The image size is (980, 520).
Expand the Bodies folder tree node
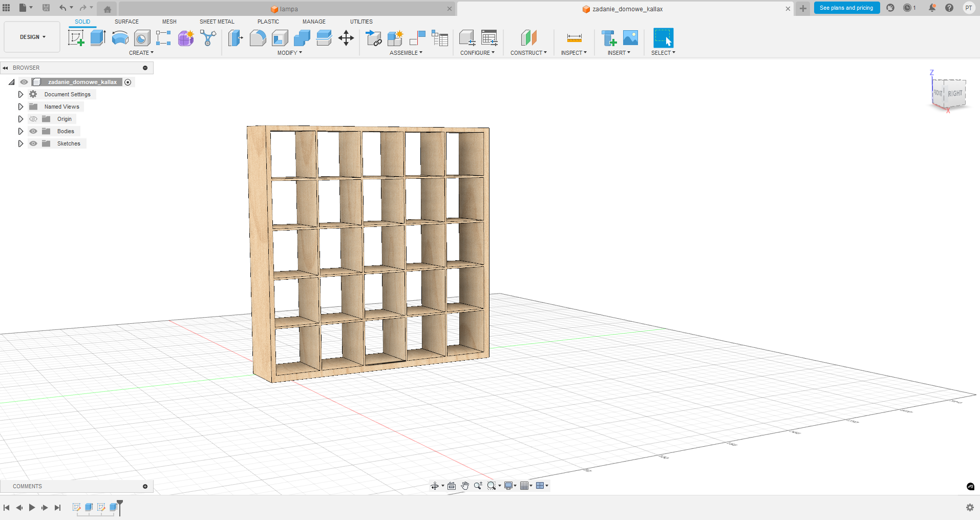click(20, 131)
